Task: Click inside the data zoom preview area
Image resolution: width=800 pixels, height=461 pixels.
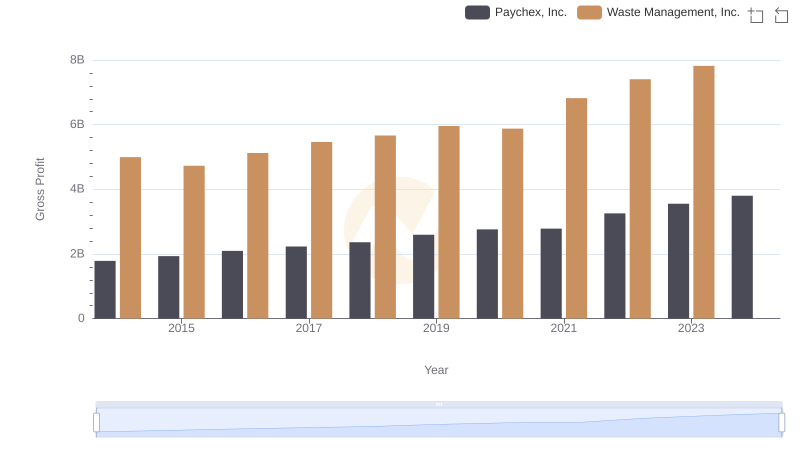Action: click(439, 422)
